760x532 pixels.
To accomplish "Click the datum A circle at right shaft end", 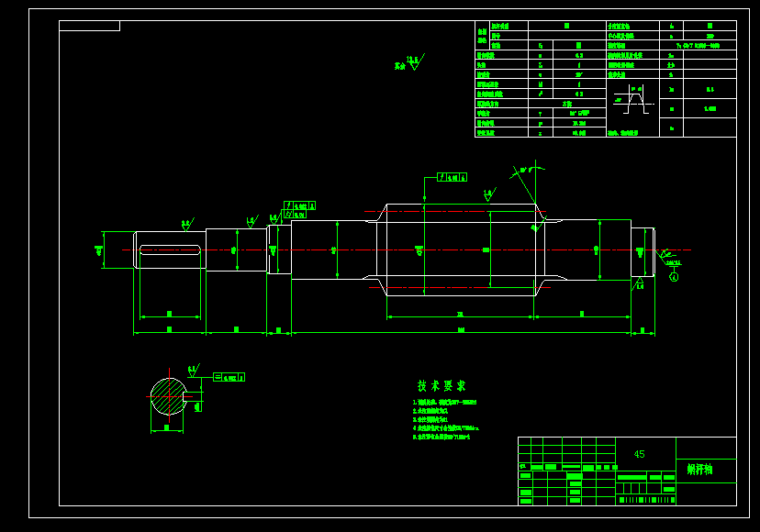I will click(674, 277).
